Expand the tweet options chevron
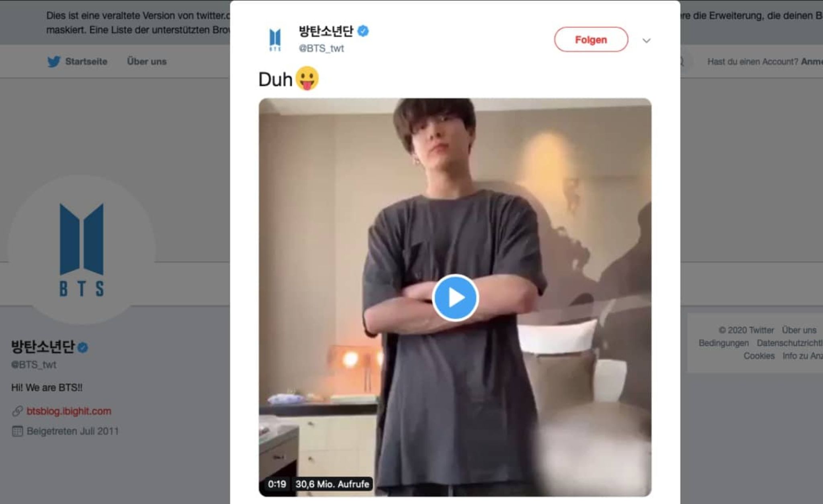The image size is (823, 504). [646, 41]
